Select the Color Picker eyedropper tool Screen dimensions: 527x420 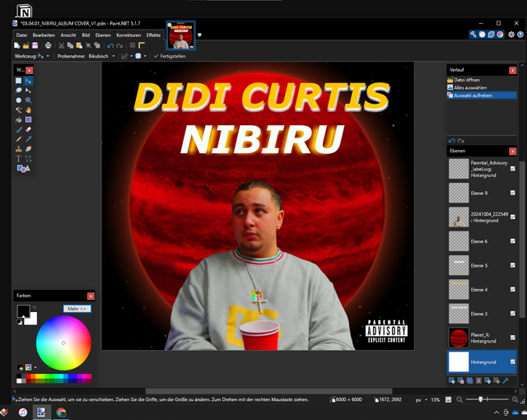click(29, 139)
